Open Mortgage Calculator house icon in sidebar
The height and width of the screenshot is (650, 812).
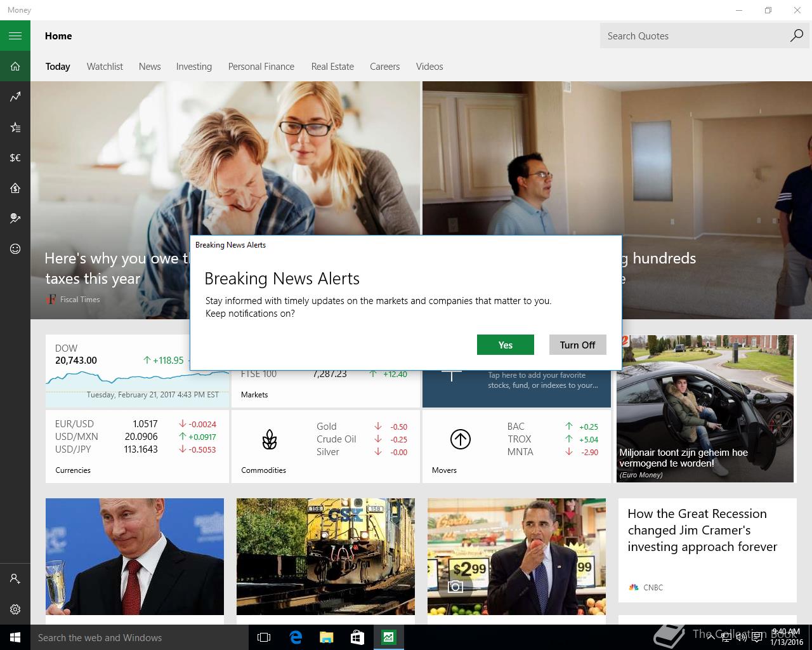coord(15,188)
